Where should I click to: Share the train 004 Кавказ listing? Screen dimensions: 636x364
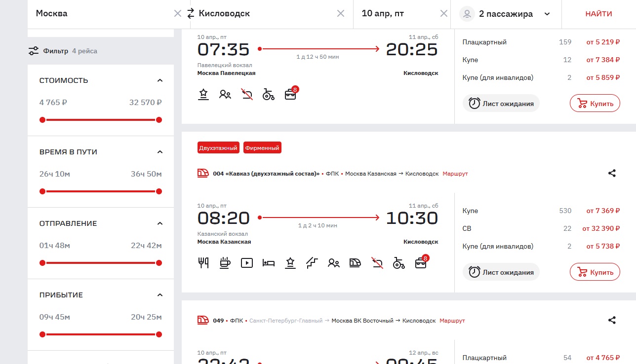tap(612, 173)
